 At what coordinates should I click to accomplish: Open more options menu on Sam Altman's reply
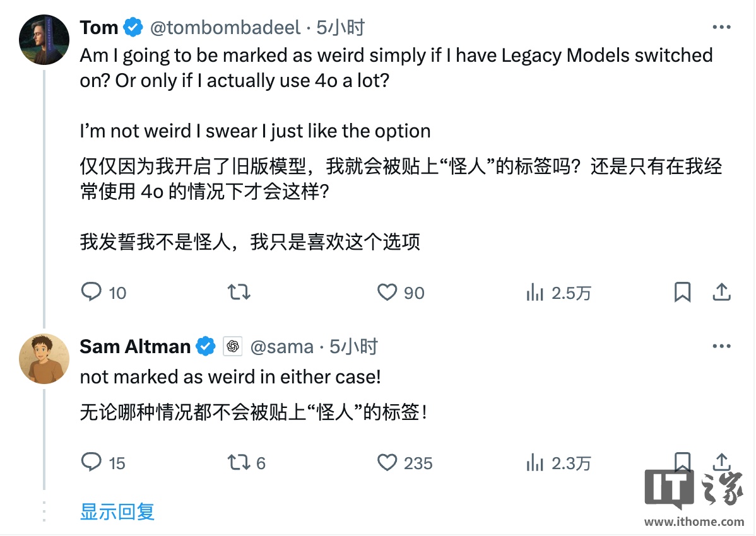coord(721,346)
